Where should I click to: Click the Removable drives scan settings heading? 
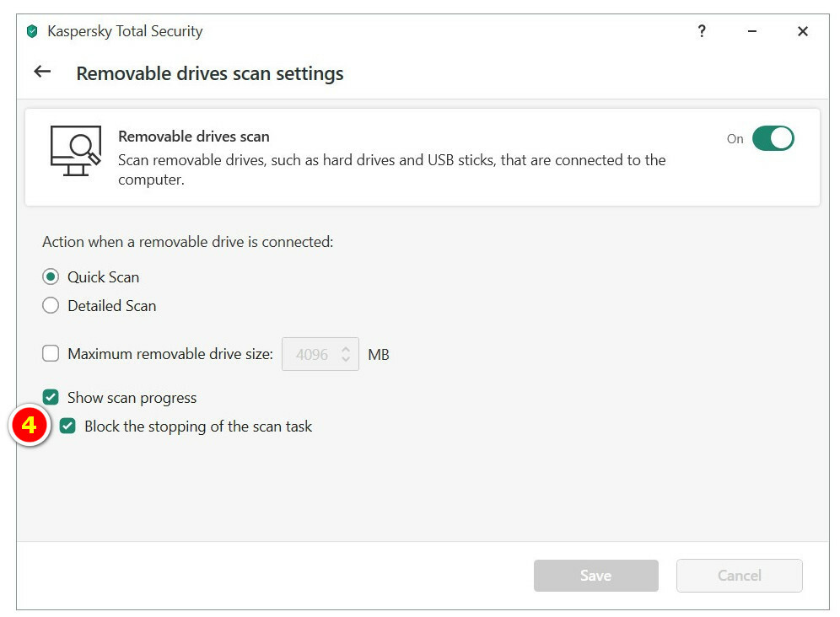(x=210, y=73)
